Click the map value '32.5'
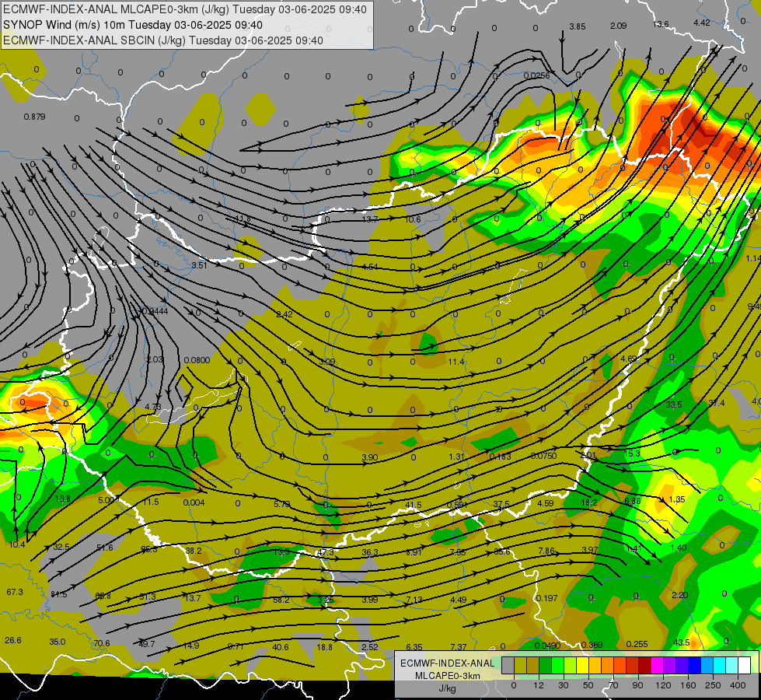 click(x=61, y=547)
